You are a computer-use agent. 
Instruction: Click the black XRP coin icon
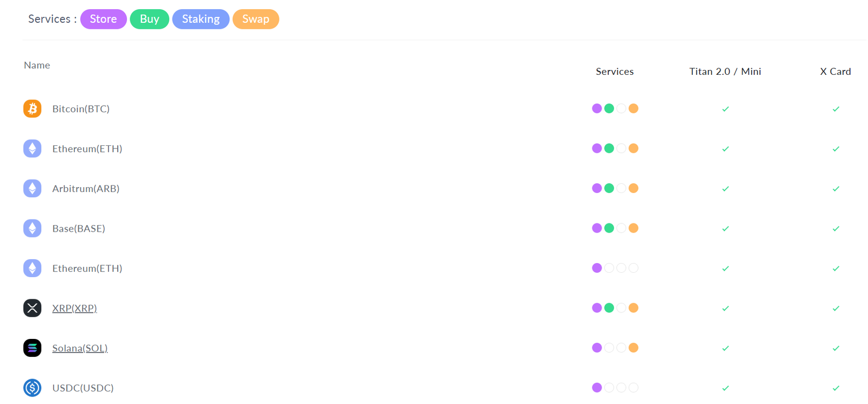(32, 307)
